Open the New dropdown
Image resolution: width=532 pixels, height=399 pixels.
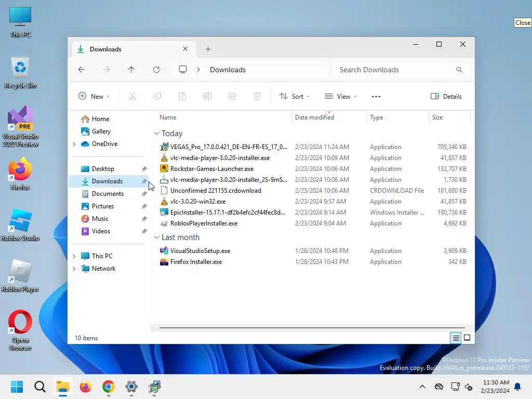pyautogui.click(x=94, y=96)
